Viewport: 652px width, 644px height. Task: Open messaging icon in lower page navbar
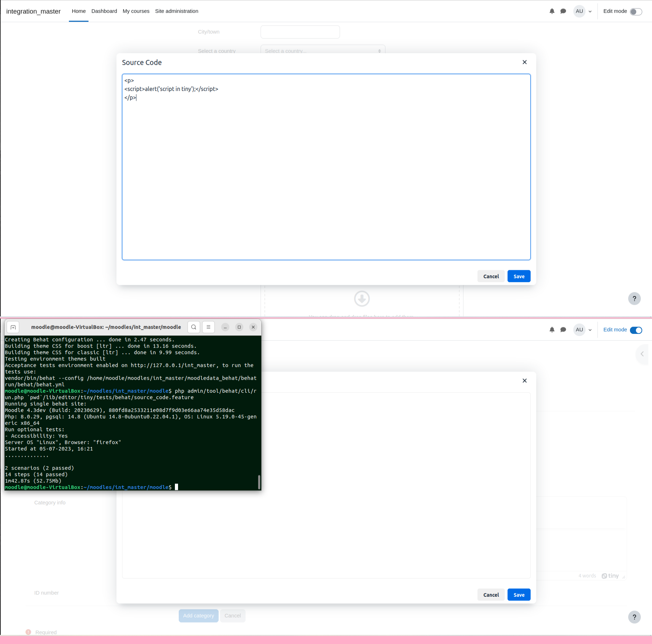click(x=563, y=330)
